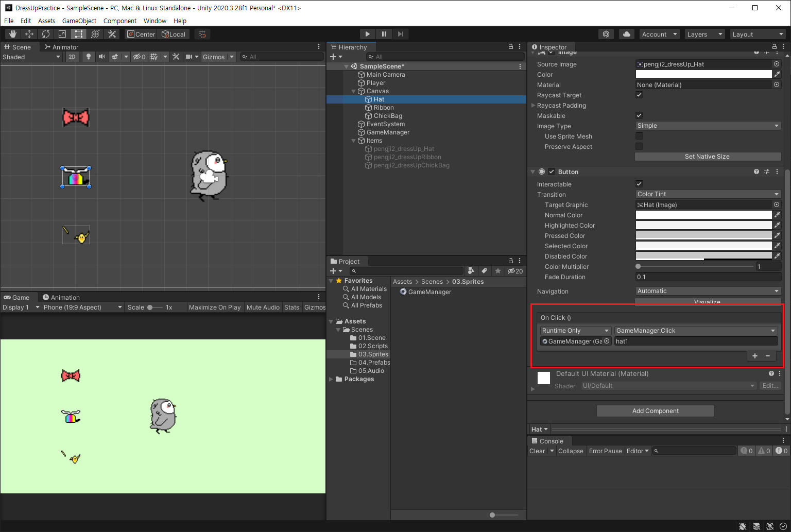Open Transition Color Tint dropdown

coord(708,194)
